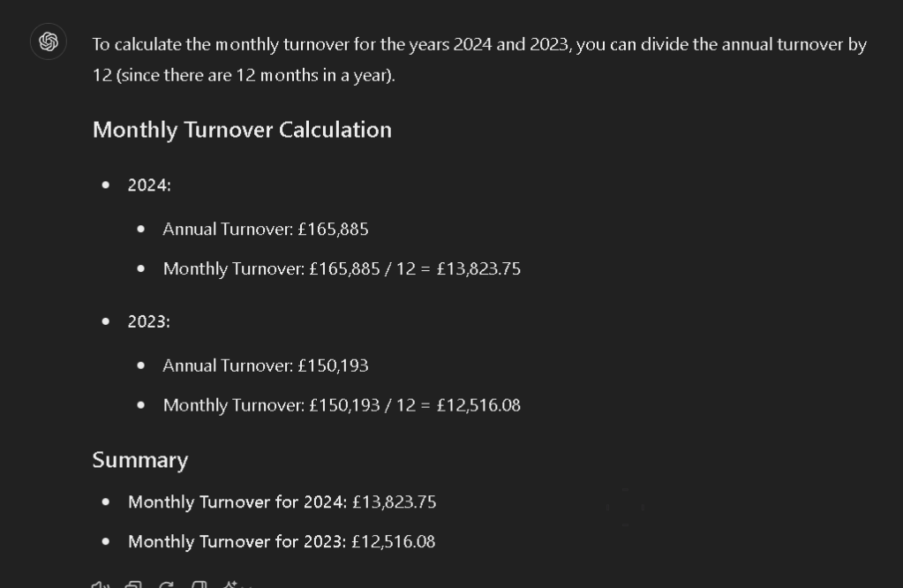Select the 2023: bullet item
Viewport: 903px width, 588px height.
(x=149, y=322)
